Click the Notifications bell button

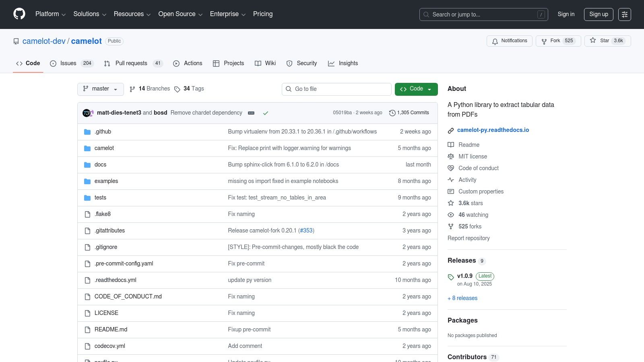coord(509,41)
